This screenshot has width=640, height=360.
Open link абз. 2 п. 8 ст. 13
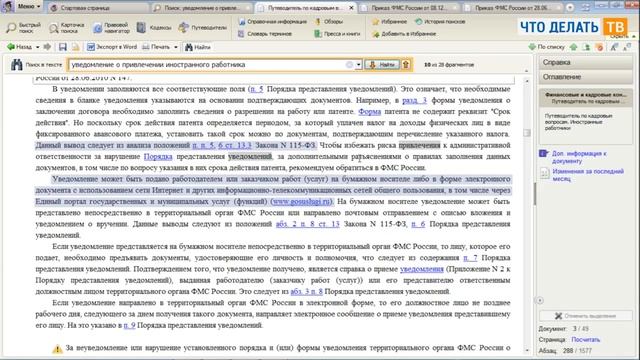click(x=307, y=224)
